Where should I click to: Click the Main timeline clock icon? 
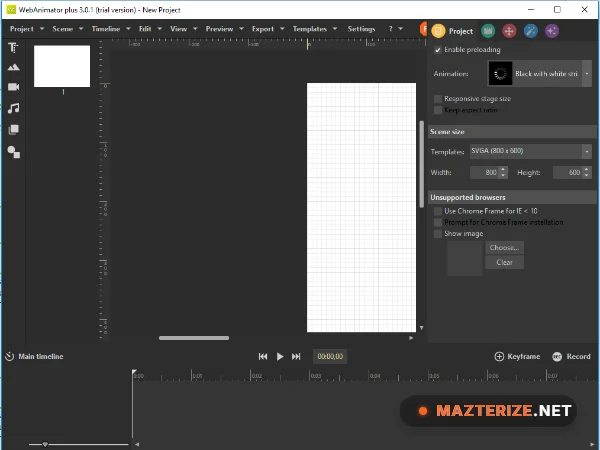pos(10,356)
